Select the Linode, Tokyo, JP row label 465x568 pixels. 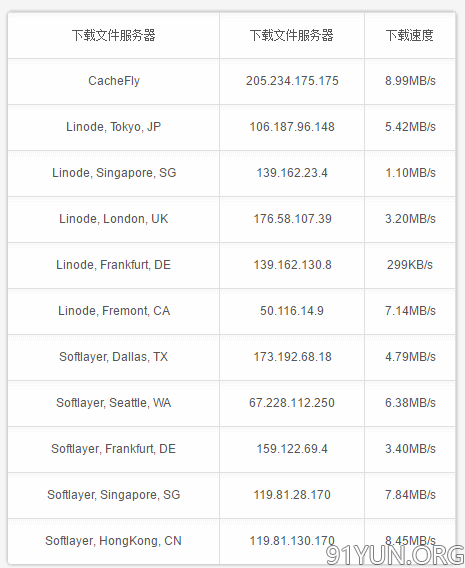click(114, 127)
